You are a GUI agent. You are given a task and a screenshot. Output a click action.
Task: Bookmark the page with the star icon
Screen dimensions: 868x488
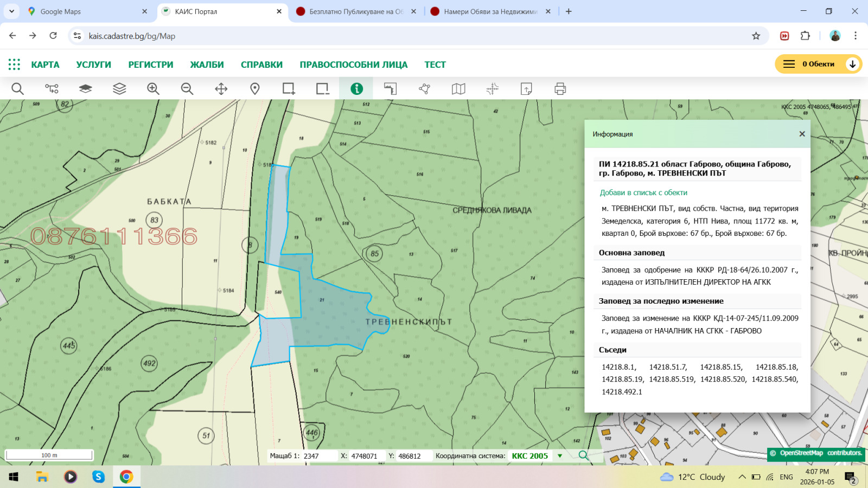[x=755, y=36]
